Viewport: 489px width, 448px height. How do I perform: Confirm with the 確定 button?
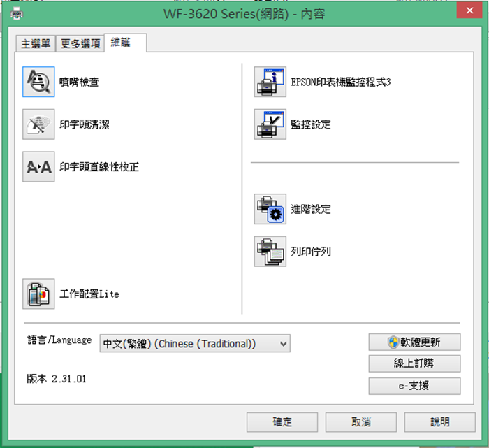click(282, 422)
